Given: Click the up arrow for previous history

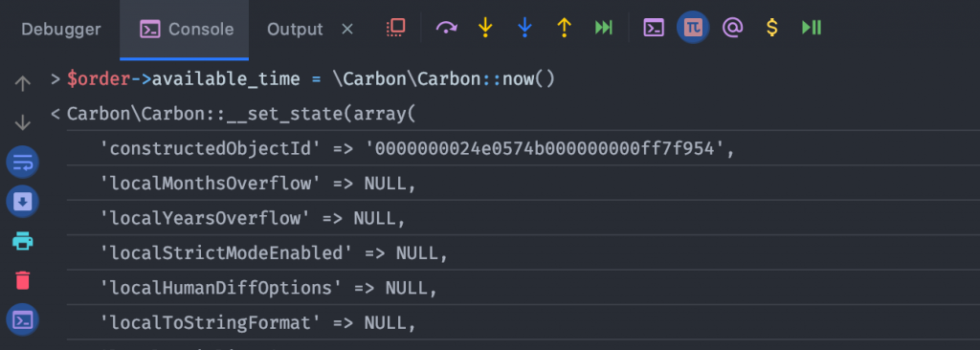Looking at the screenshot, I should click(x=23, y=84).
